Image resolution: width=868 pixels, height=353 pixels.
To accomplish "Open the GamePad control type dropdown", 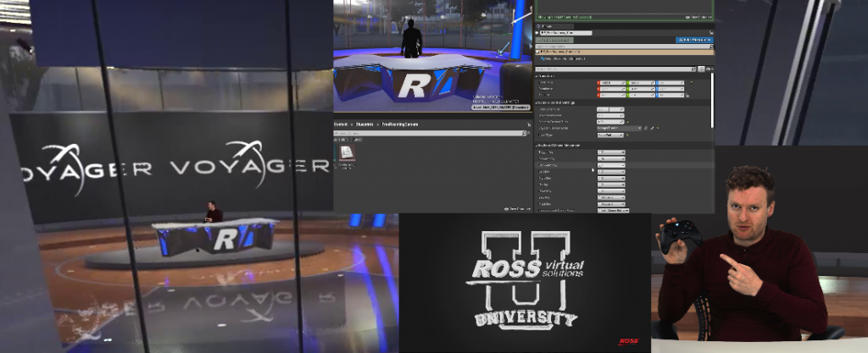I will coord(610,135).
